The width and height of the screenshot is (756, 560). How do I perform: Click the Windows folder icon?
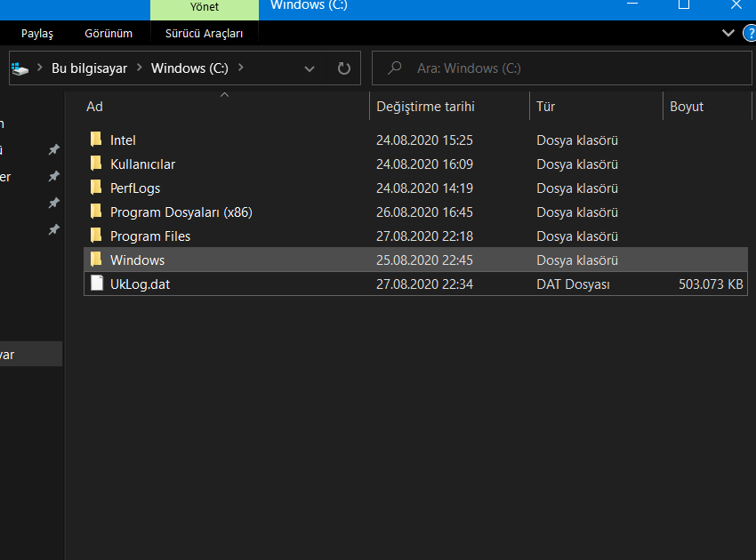[96, 260]
